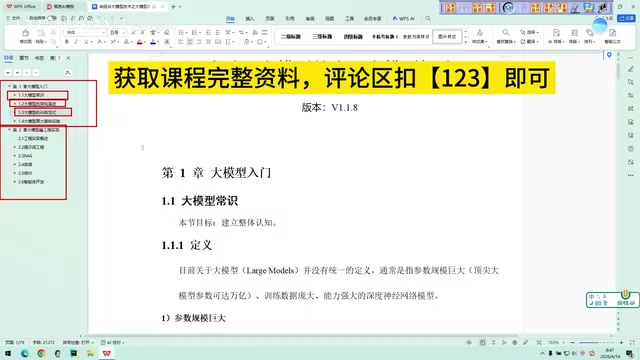Viewport: 640px width, 360px height.
Task: Click the globe web layout icon in status bar
Action: pyautogui.click(x=515, y=342)
